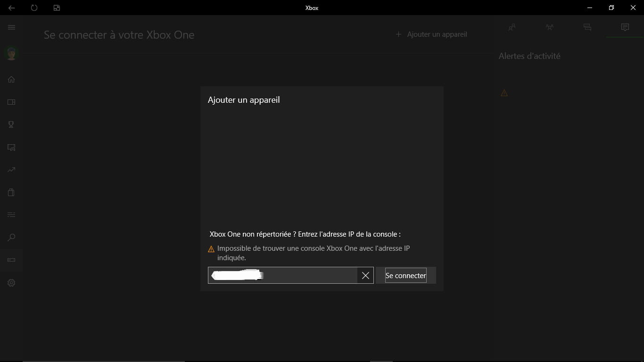Image resolution: width=644 pixels, height=362 pixels.
Task: Open the Store bag icon
Action: [11, 192]
